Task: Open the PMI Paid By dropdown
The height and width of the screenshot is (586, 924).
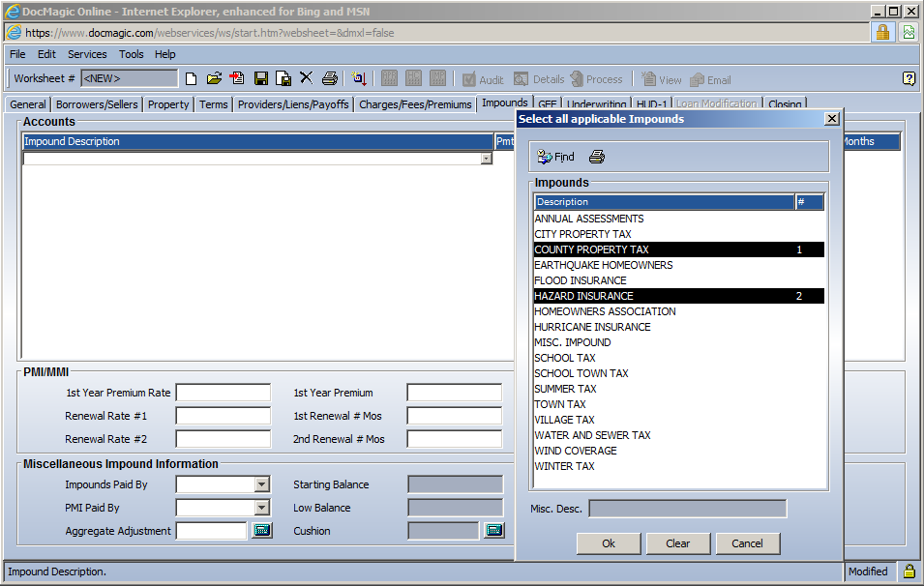Action: tap(262, 508)
